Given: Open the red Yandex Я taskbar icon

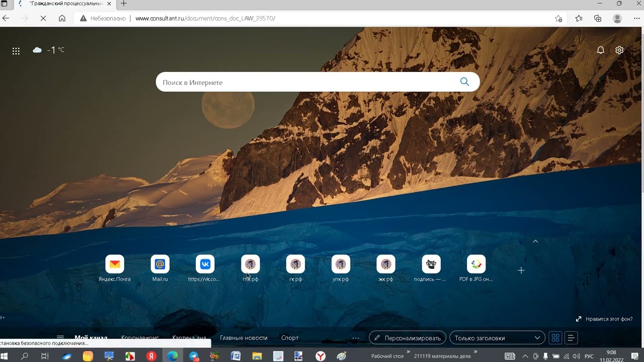Looking at the screenshot, I should point(151,356).
